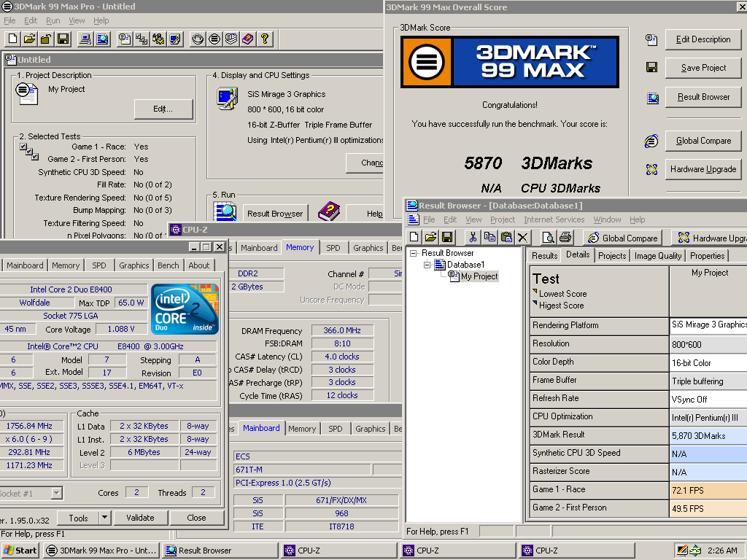Switch to About tab in CPU-Z
Viewport: 747px width, 560px height.
198,265
